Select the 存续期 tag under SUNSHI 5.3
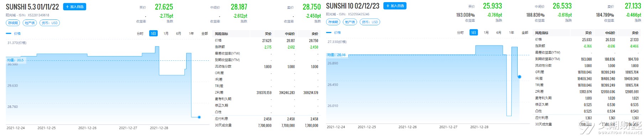644x136 pixels. [x=13, y=23]
